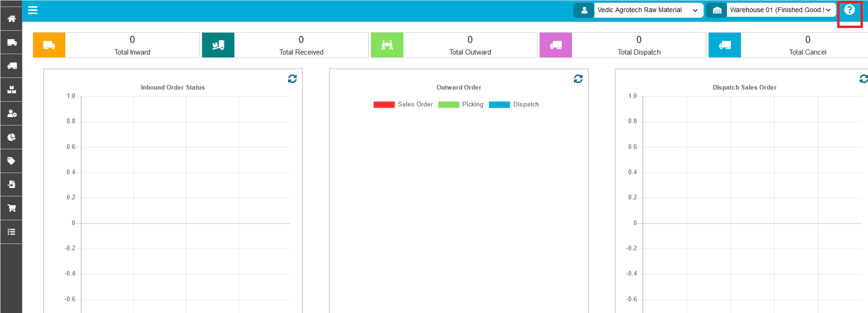Viewport: 868px width, 313px height.
Task: Toggle the hamburger sidebar menu
Action: pyautogui.click(x=33, y=10)
